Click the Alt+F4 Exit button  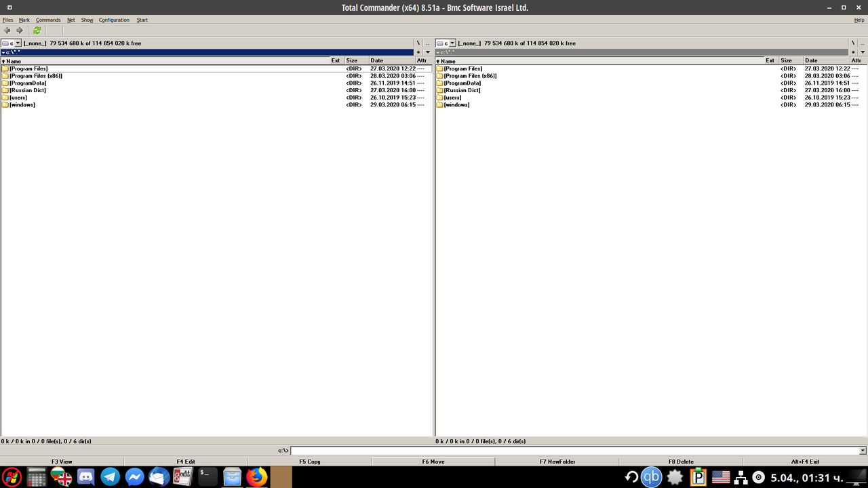[x=805, y=462]
